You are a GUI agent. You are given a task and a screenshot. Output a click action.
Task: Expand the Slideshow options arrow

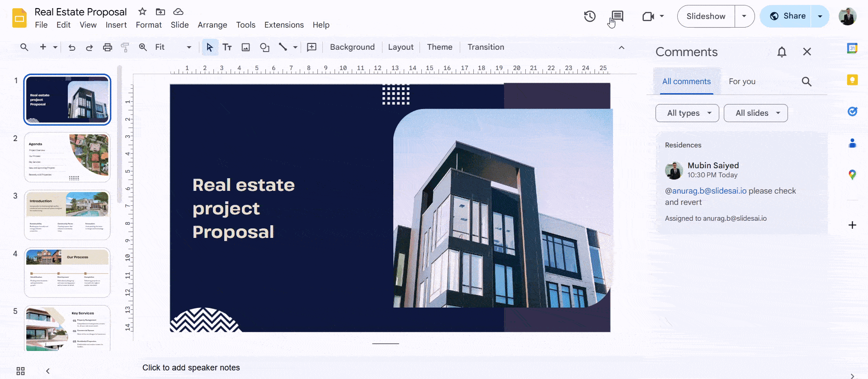click(x=744, y=16)
